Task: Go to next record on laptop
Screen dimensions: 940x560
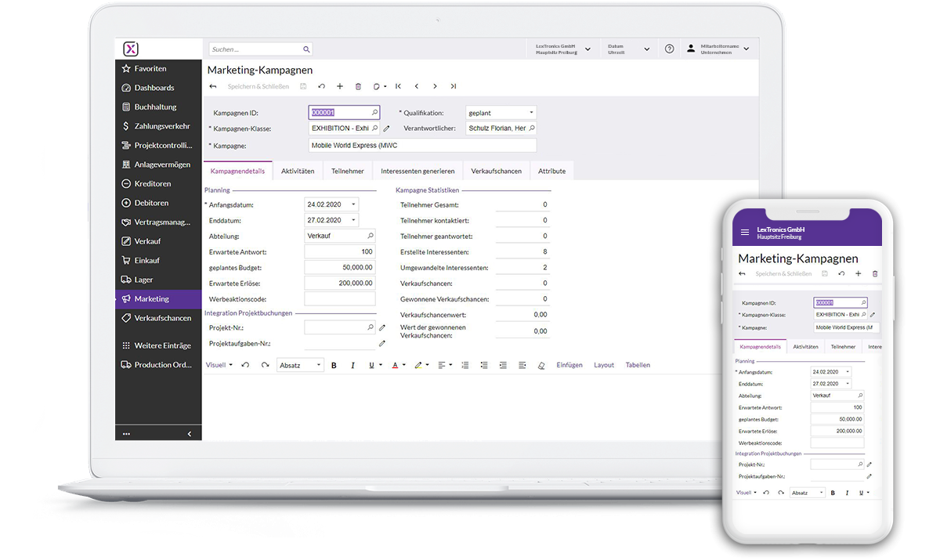Action: (x=435, y=86)
